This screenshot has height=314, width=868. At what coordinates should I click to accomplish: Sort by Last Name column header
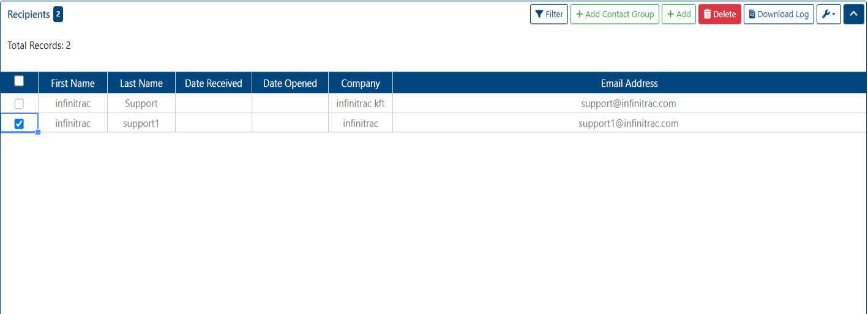141,83
